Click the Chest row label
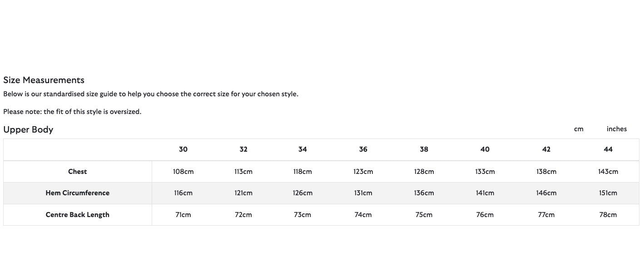644x257 pixels. point(78,172)
